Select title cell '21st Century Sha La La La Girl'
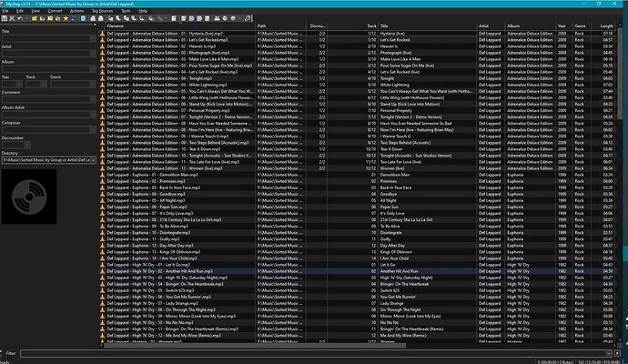Viewport: 628px width, 364px height. 406,220
